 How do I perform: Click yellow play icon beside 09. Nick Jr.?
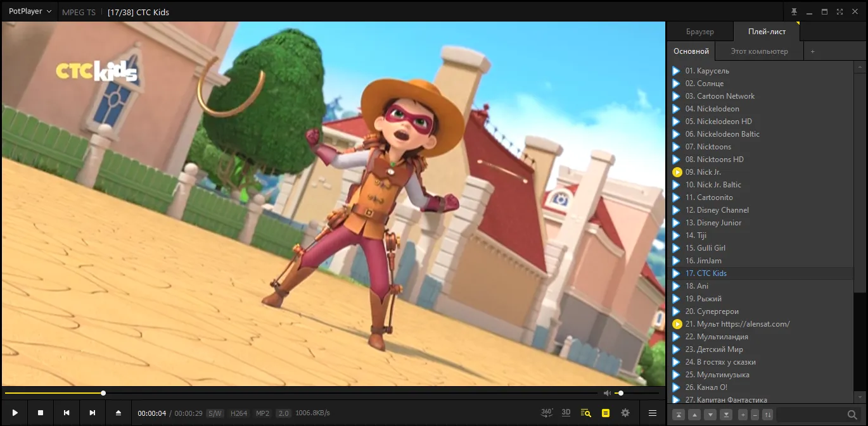click(x=676, y=172)
